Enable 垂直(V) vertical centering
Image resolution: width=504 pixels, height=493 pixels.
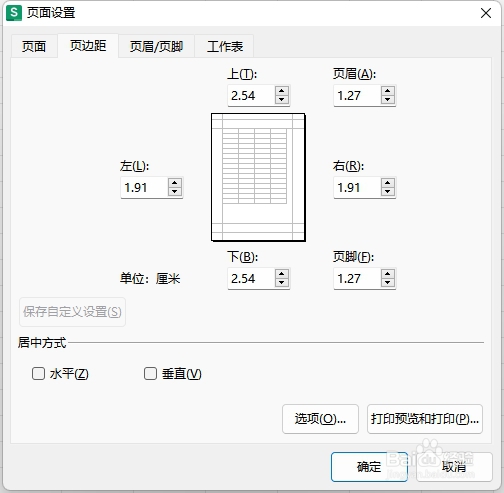[150, 374]
